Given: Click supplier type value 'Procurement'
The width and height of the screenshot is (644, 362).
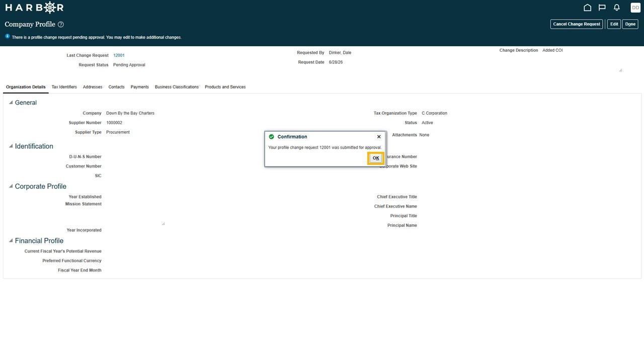Looking at the screenshot, I should [118, 132].
